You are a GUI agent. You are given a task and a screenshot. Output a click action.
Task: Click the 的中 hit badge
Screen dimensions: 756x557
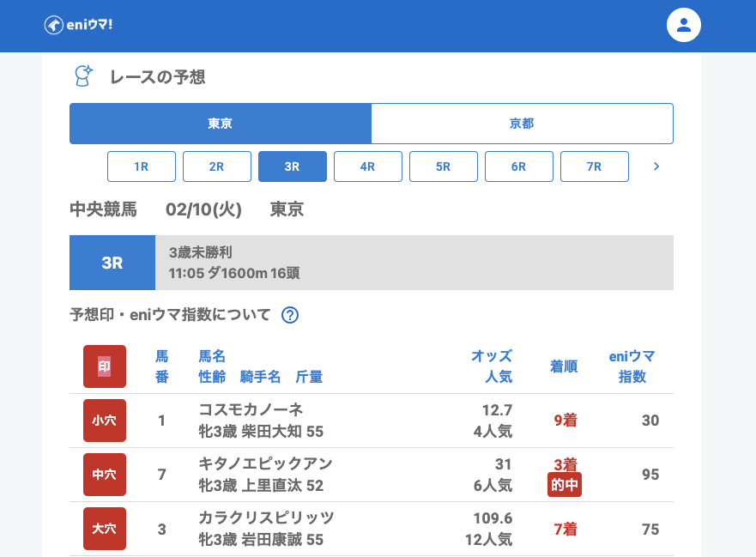click(565, 485)
